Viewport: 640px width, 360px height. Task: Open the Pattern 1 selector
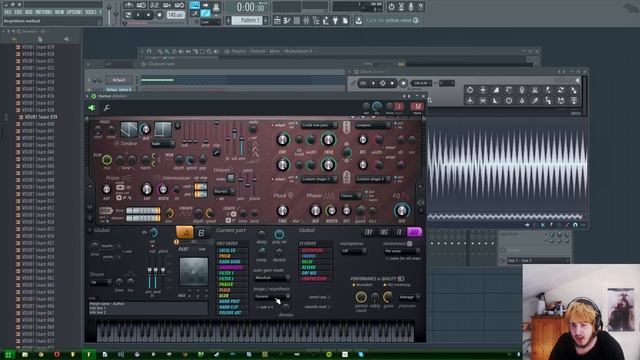[x=247, y=20]
